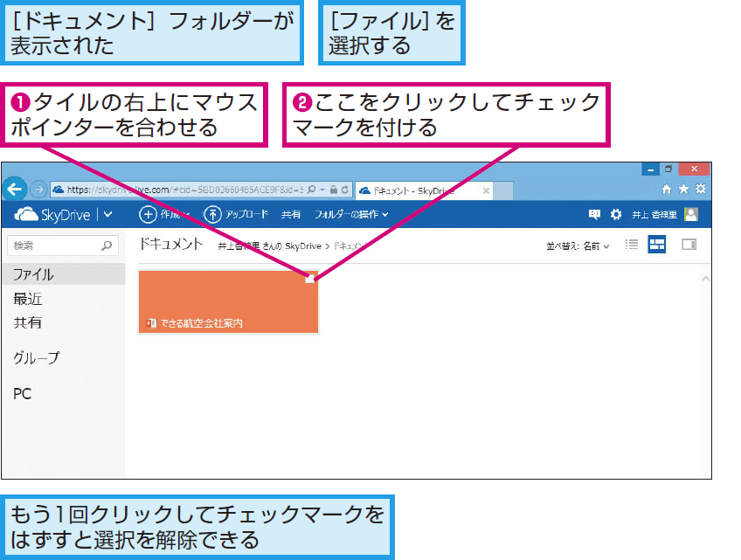Click the 井上 account name
741x560 pixels.
(654, 215)
